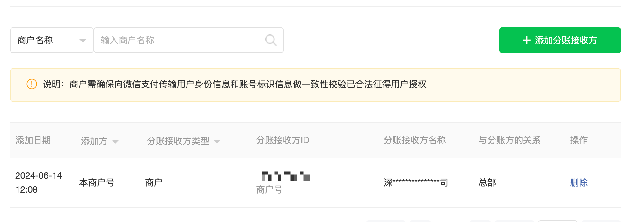
Task: Click the 与分账方的关系 column header
Action: [x=509, y=140]
